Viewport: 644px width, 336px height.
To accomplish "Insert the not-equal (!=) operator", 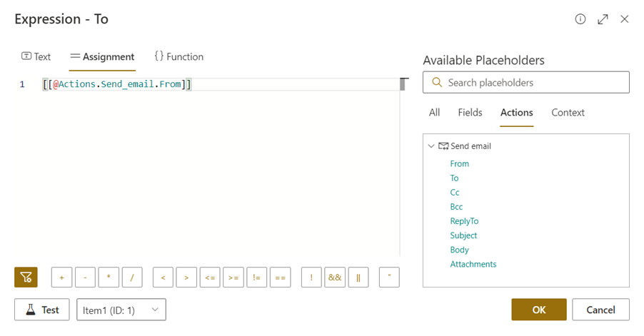I will click(x=256, y=278).
